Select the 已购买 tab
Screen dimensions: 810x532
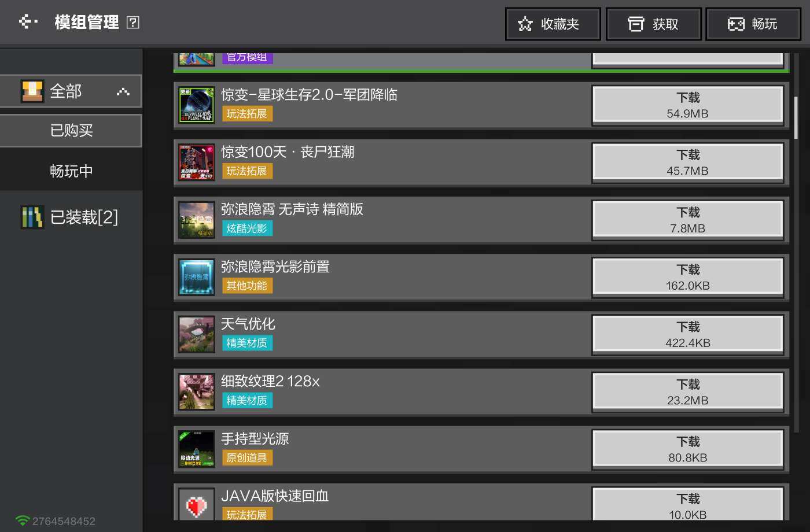[x=71, y=131]
